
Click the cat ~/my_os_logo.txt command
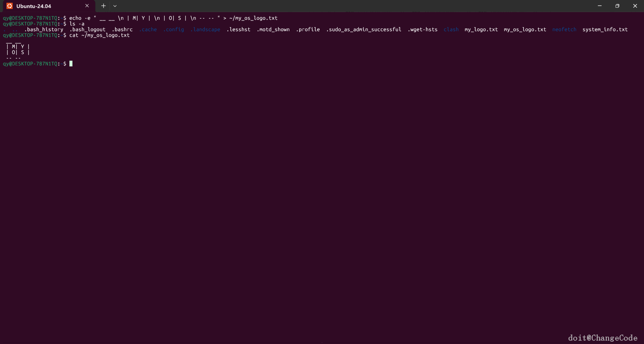click(99, 35)
